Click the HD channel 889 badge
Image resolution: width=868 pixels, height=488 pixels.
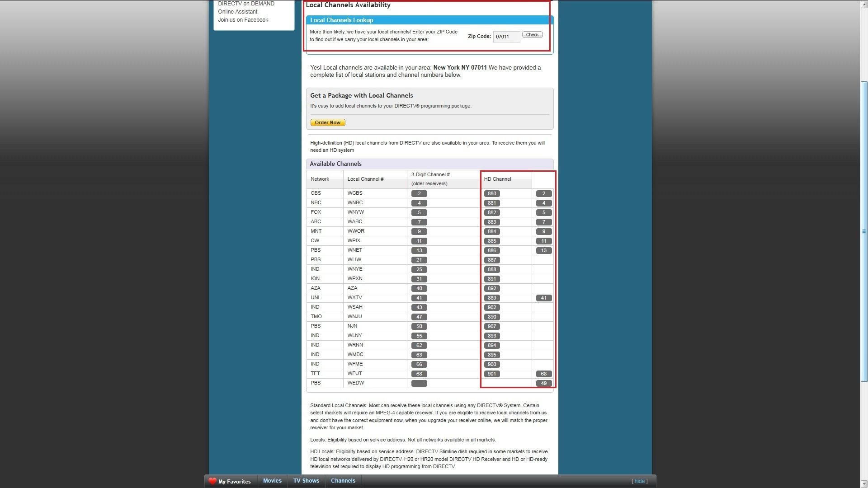[x=492, y=298]
